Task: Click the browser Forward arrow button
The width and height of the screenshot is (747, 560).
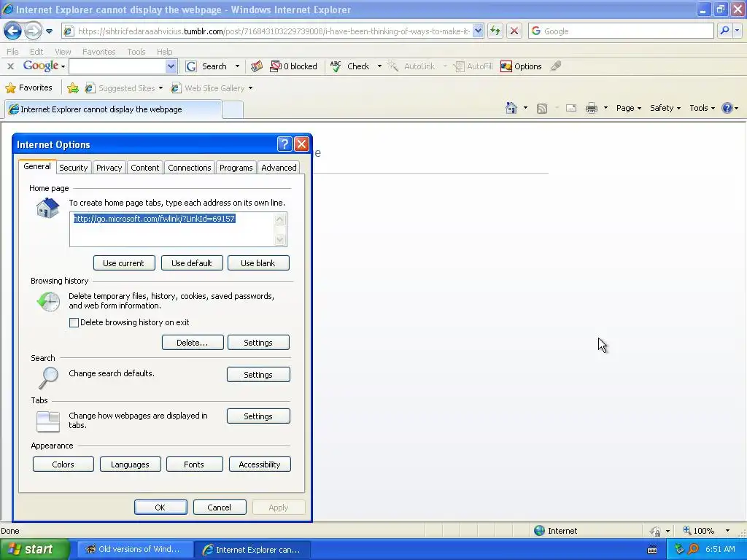Action: (x=33, y=31)
